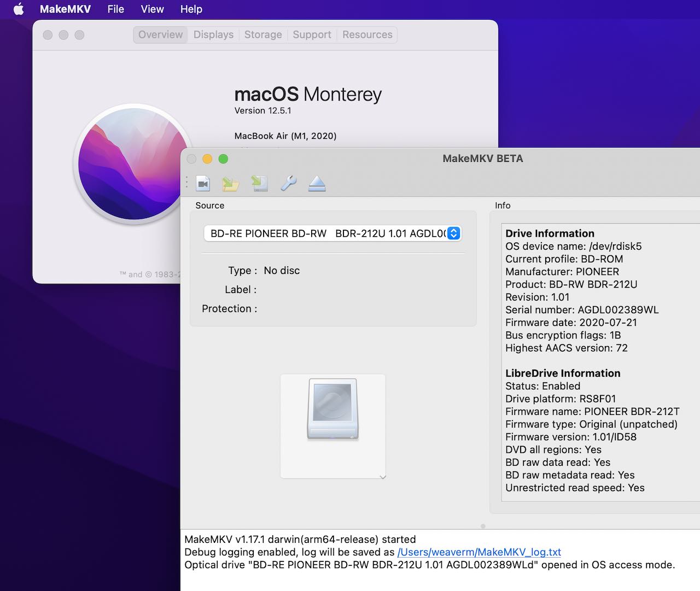Open Preferences with the wrench icon

click(x=288, y=184)
